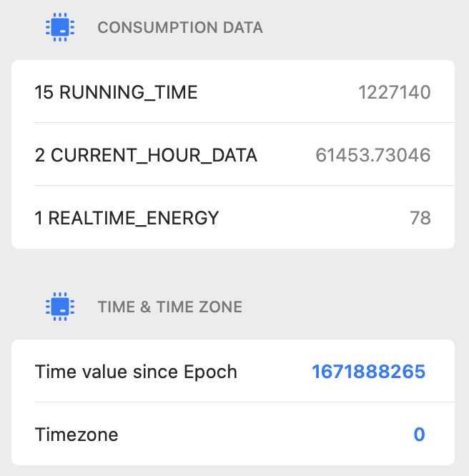This screenshot has height=476, width=469.
Task: Edit the Timezone value 0
Action: [x=419, y=435]
